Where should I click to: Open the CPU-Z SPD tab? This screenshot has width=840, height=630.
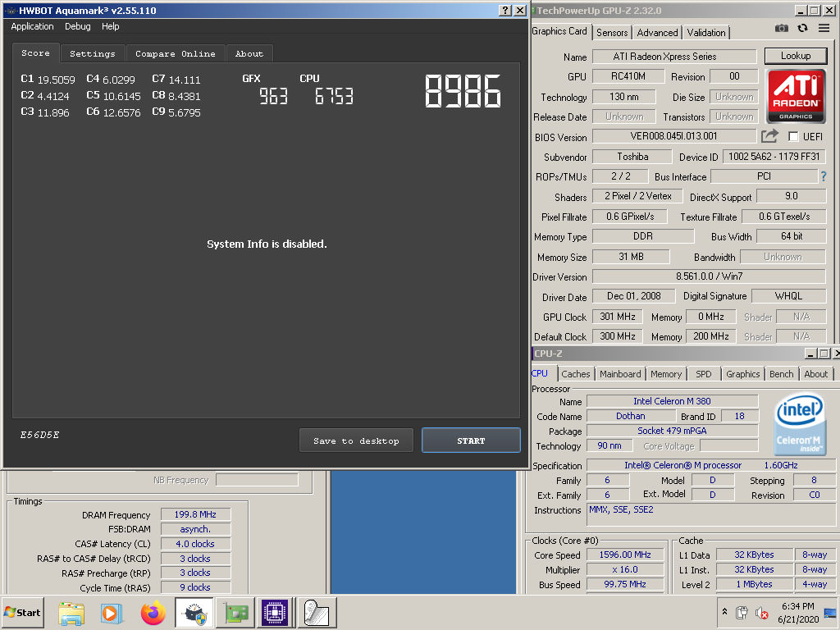(x=703, y=374)
